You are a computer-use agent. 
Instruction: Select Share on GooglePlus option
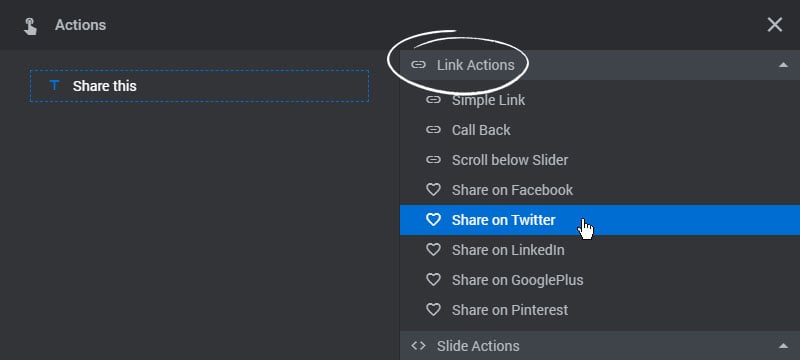click(600, 280)
